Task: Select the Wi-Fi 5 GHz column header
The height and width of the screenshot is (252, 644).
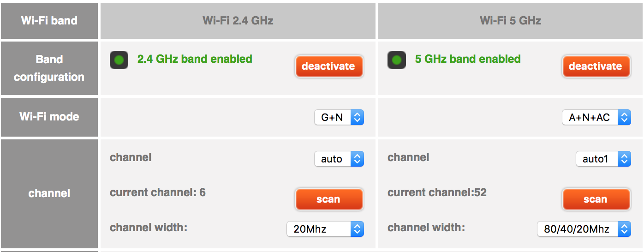Action: pyautogui.click(x=510, y=21)
